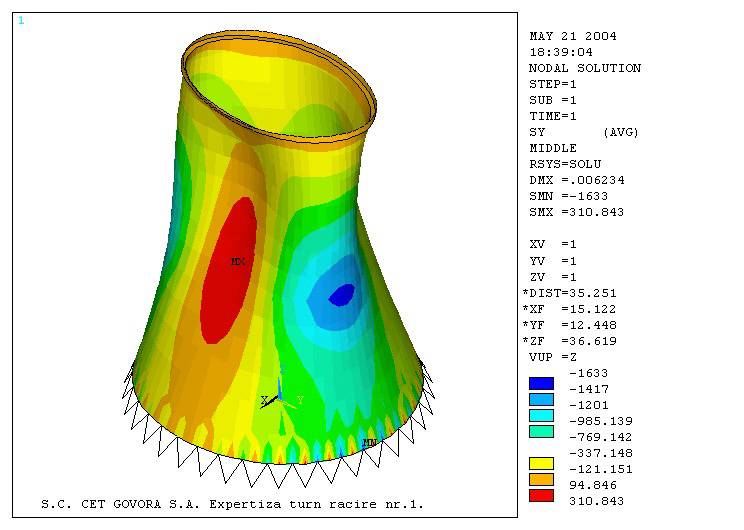The width and height of the screenshot is (744, 530).
Task: Choose the teal legend swatch for -985.139
Action: 541,431
